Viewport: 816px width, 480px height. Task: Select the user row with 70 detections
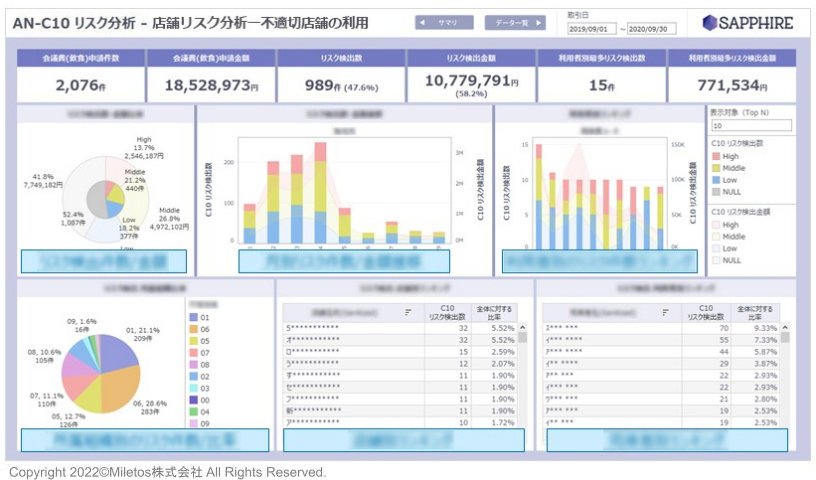pos(661,328)
